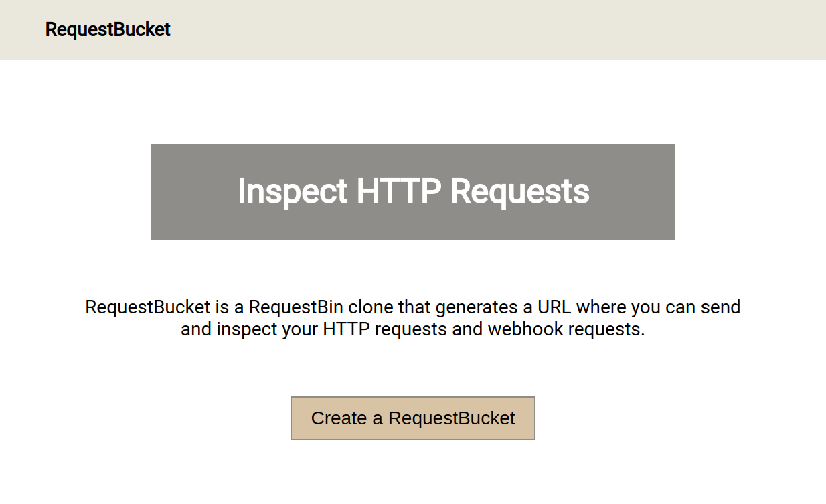Click the word "Inspect" in the heading
The width and height of the screenshot is (826, 504).
(x=293, y=191)
